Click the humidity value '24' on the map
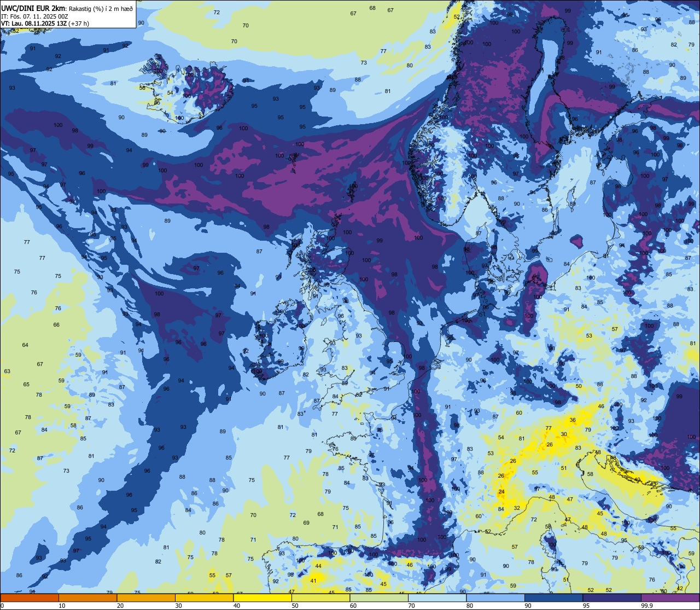 click(501, 492)
